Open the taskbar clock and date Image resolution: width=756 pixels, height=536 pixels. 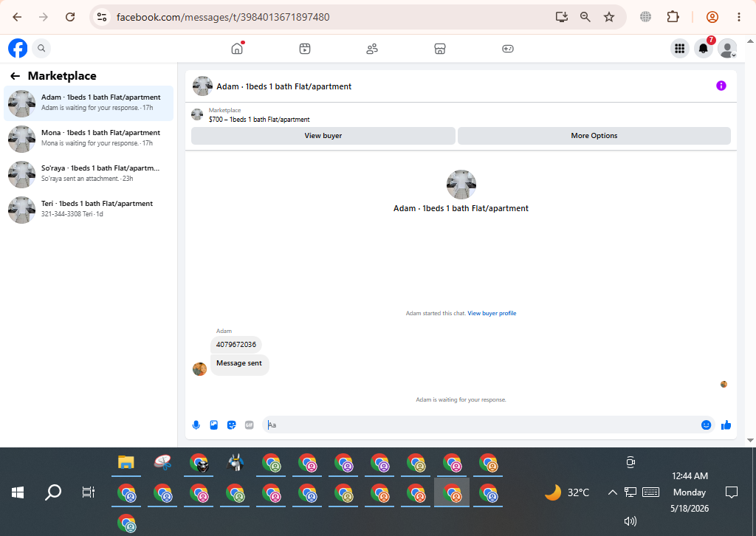pos(690,492)
